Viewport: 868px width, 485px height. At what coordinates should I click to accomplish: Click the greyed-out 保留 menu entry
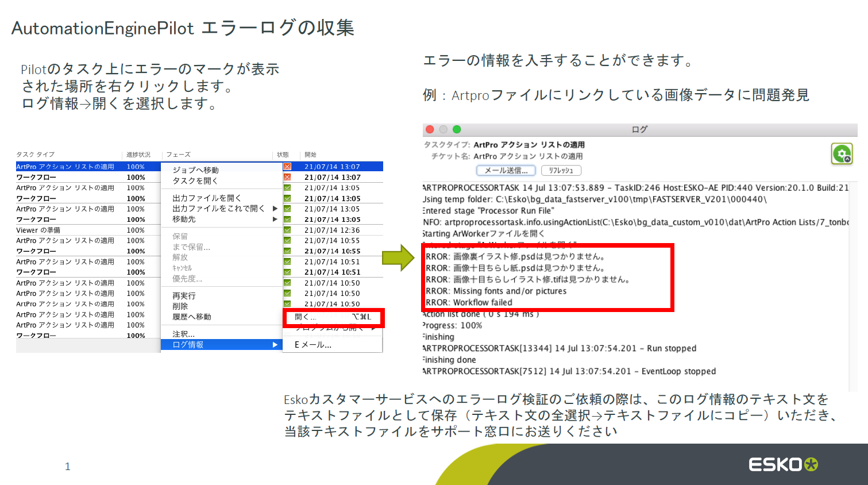tap(180, 236)
